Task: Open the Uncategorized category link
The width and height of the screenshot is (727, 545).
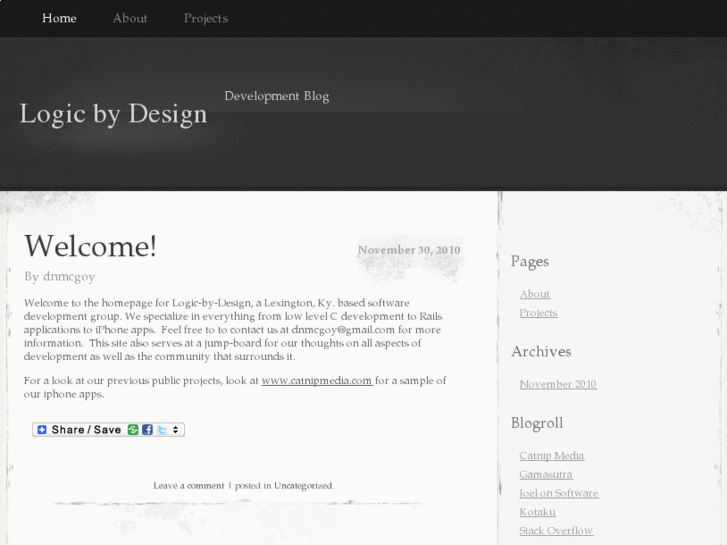Action: tap(303, 486)
